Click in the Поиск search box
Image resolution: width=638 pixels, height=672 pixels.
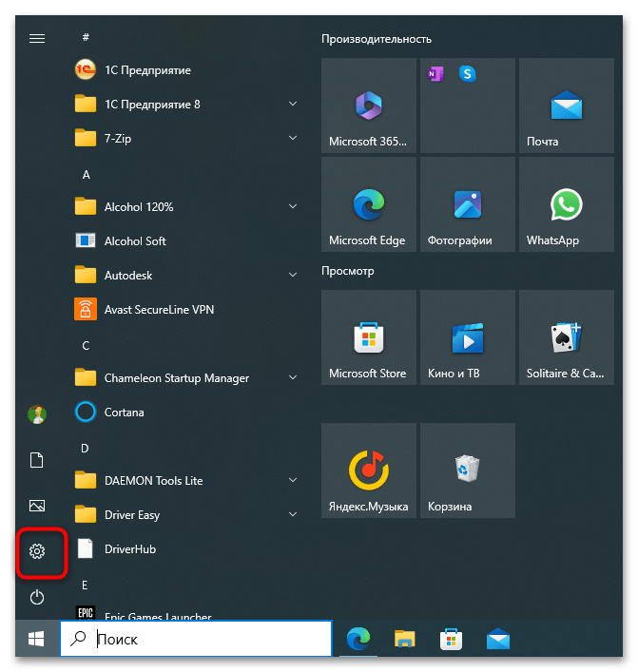(196, 639)
